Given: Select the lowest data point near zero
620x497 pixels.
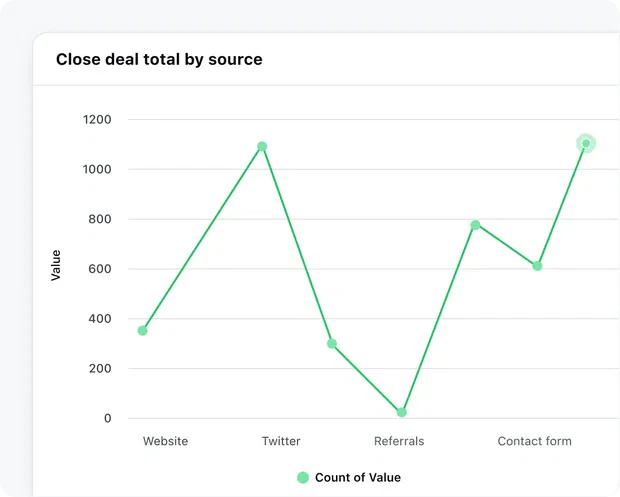Looking at the screenshot, I should 401,412.
